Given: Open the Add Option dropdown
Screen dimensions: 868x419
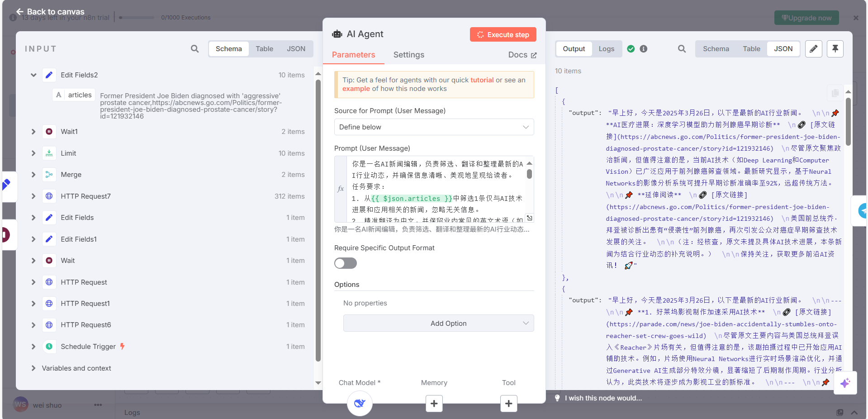Looking at the screenshot, I should click(438, 324).
